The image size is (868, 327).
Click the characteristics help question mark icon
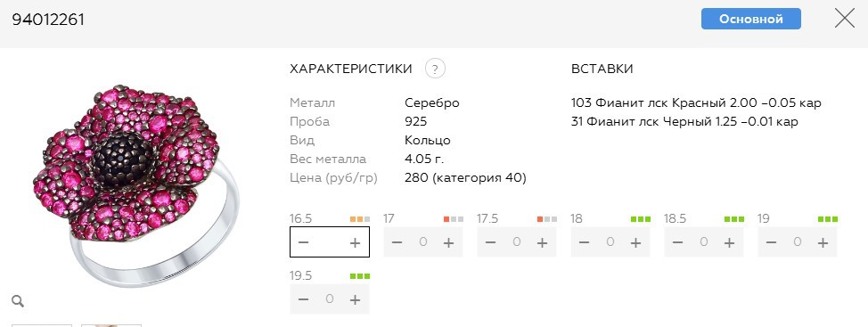click(x=435, y=69)
